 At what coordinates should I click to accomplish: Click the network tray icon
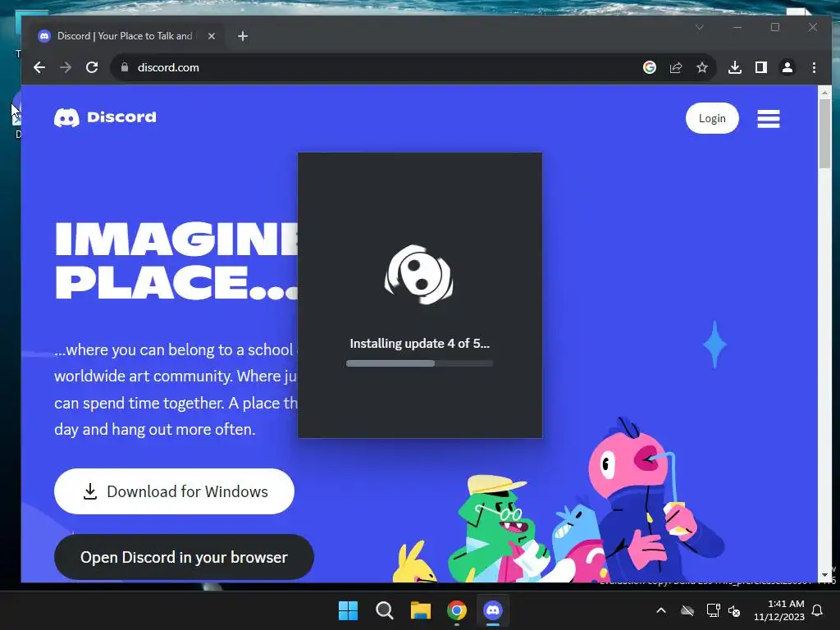tap(713, 610)
